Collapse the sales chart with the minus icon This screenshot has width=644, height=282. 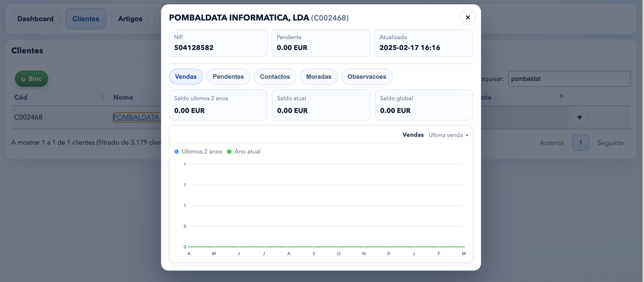point(467,135)
